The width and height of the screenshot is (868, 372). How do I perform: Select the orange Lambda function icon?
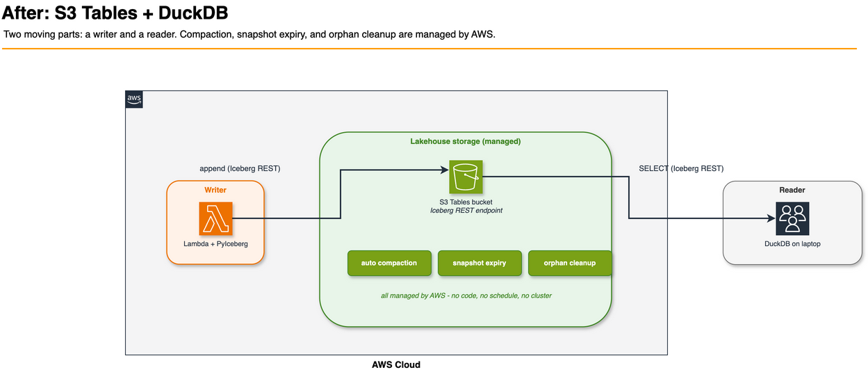pyautogui.click(x=215, y=219)
